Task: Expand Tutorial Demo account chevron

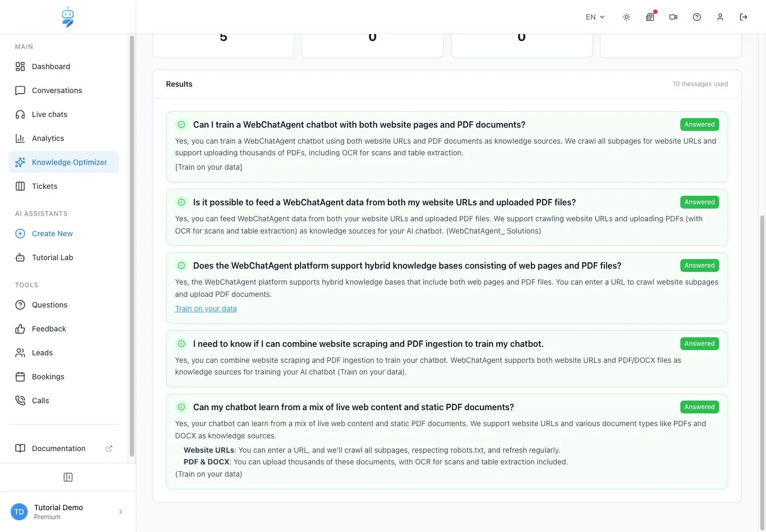Action: pos(121,512)
